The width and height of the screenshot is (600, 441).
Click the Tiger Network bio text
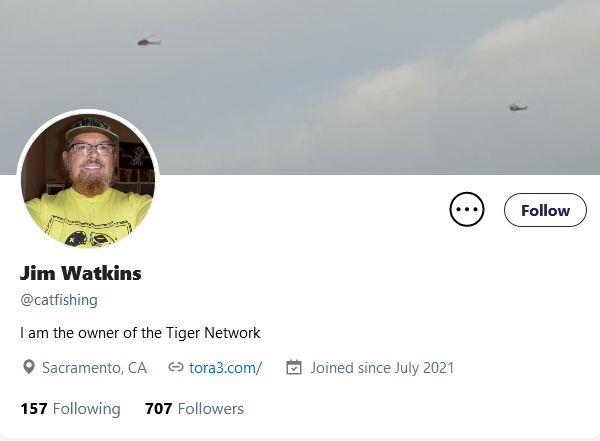click(x=213, y=333)
